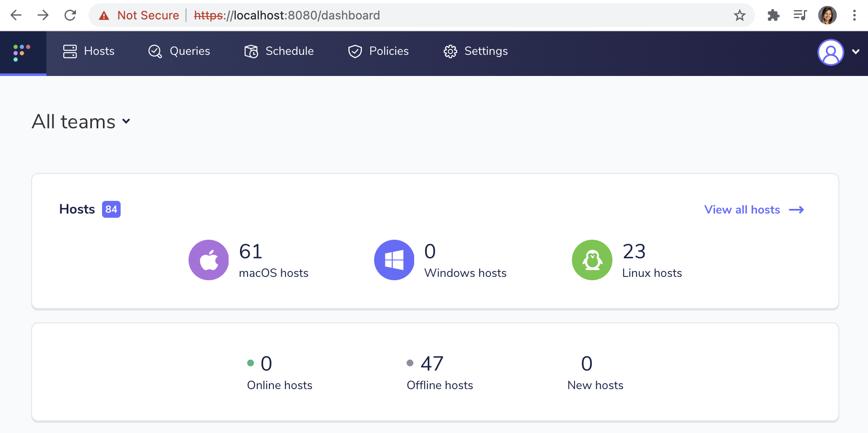Image resolution: width=868 pixels, height=433 pixels.
Task: Open Settings using the gear icon
Action: 450,51
